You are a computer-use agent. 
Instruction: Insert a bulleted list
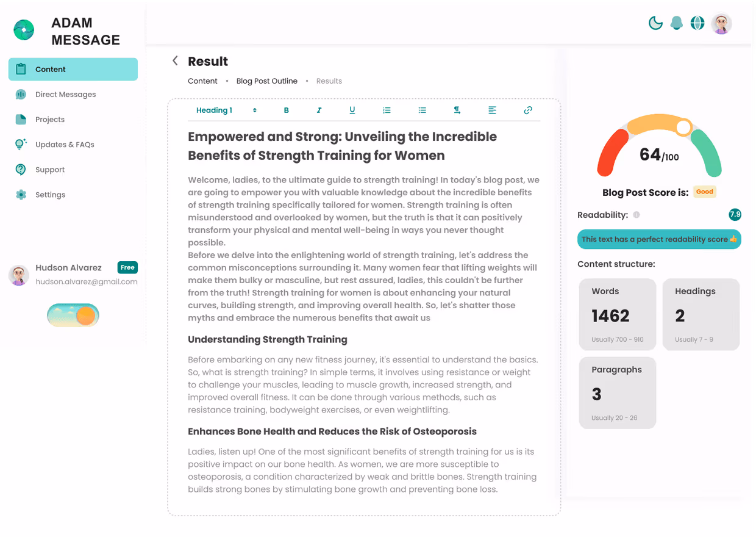coord(422,110)
